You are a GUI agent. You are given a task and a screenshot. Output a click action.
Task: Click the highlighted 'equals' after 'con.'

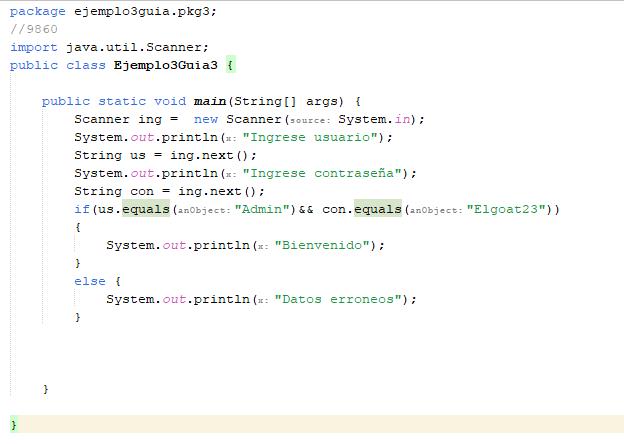[x=378, y=209]
